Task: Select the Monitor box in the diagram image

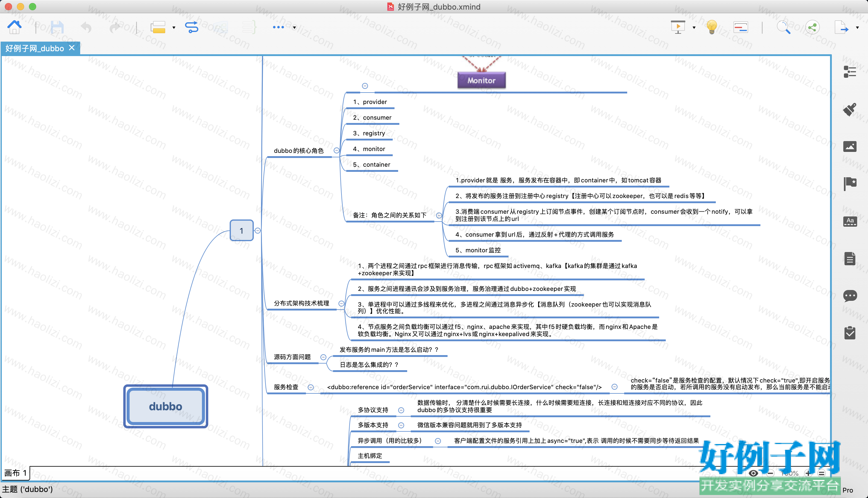Action: [481, 80]
